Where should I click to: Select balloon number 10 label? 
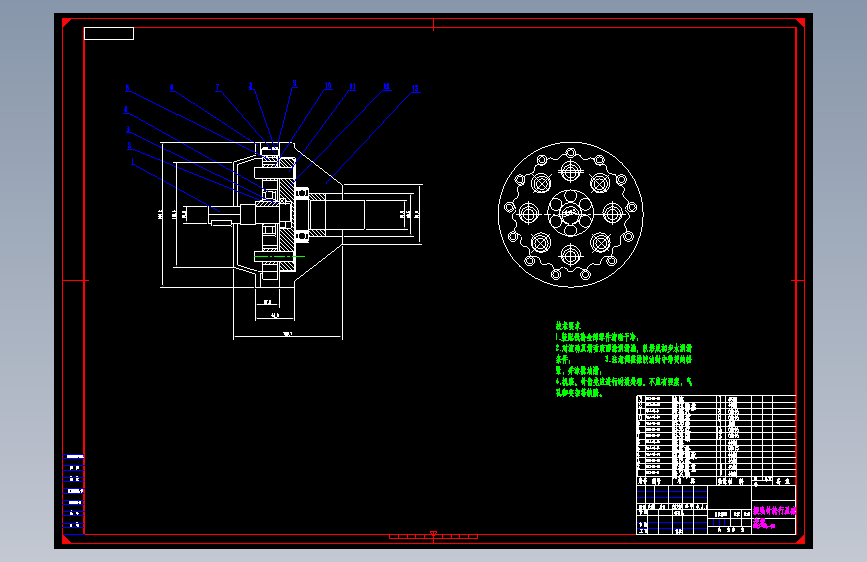328,86
